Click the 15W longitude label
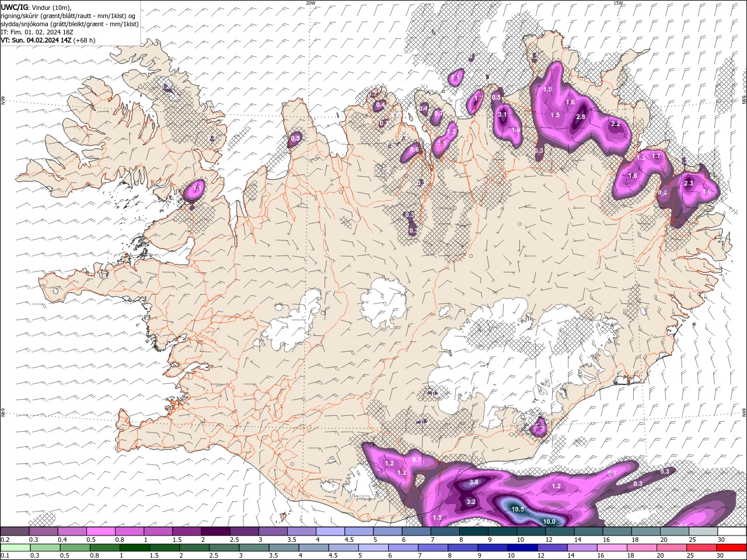 pyautogui.click(x=618, y=3)
